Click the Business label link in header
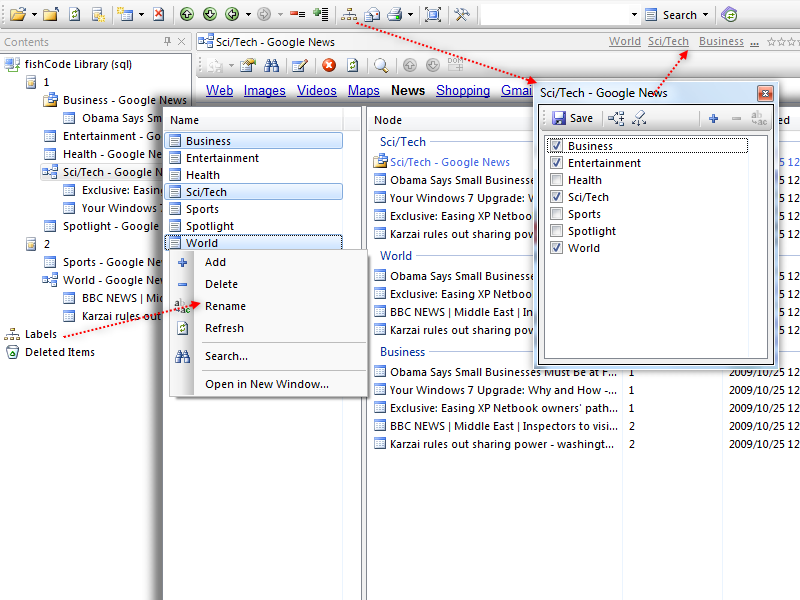The image size is (800, 600). [x=721, y=41]
